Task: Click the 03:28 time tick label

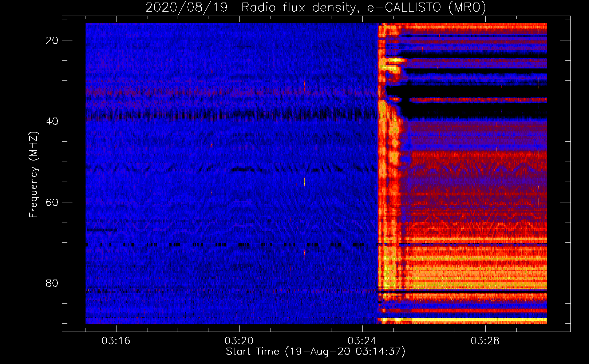Action: (x=485, y=341)
